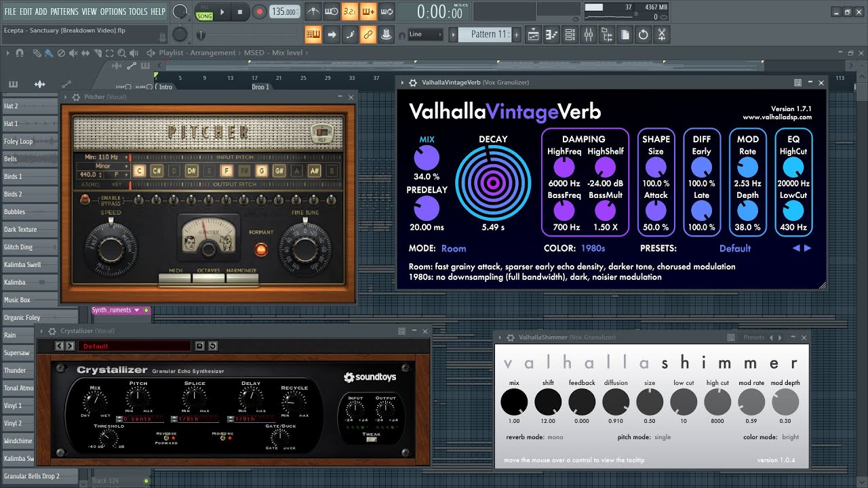Viewport: 868px width, 488px height.
Task: Open the Line snap dropdown
Action: [x=425, y=34]
